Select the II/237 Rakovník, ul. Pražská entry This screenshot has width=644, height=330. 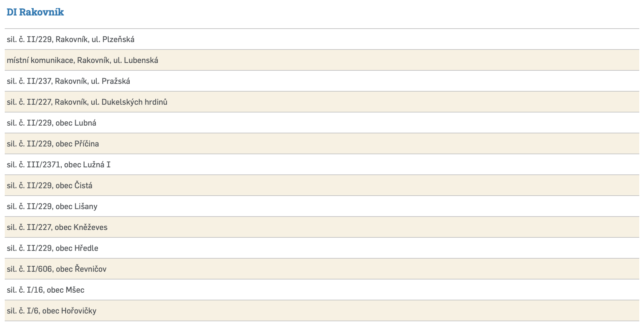68,81
